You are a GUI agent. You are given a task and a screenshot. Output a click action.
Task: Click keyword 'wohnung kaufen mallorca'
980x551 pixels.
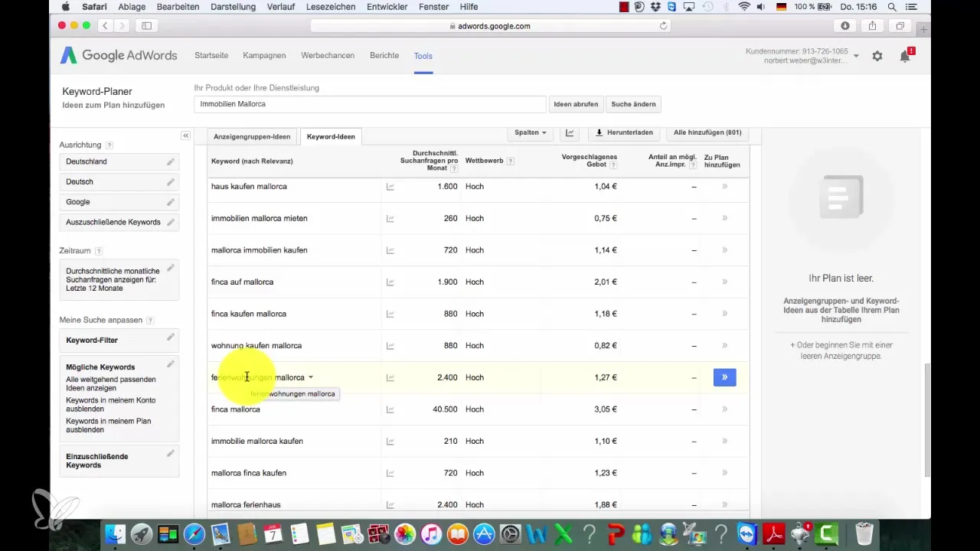tap(256, 346)
